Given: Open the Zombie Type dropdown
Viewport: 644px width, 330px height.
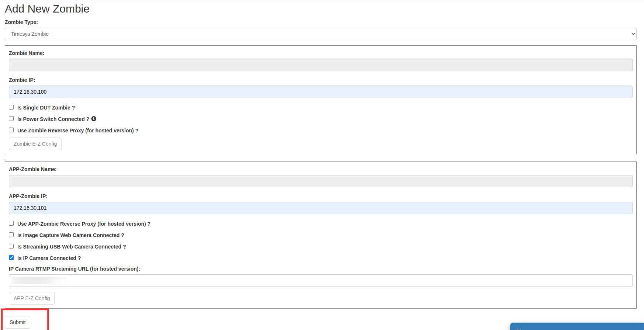Looking at the screenshot, I should pos(321,34).
